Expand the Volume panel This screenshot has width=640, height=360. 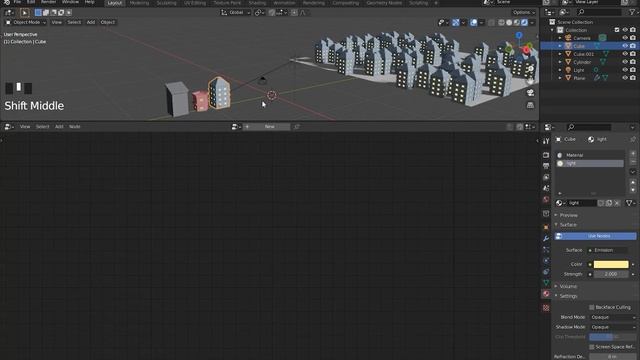click(x=568, y=287)
